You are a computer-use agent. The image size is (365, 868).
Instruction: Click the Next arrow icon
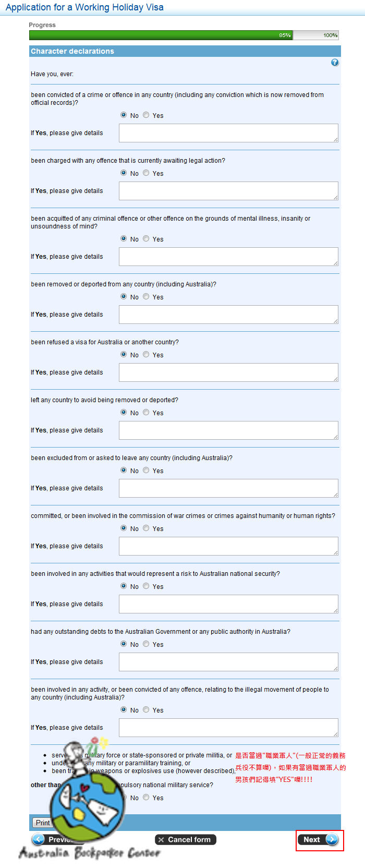click(x=332, y=839)
